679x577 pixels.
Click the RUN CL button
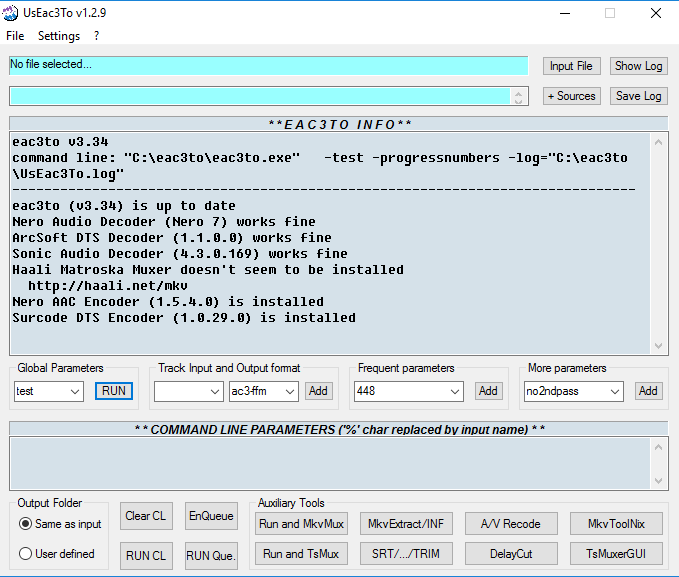[146, 556]
